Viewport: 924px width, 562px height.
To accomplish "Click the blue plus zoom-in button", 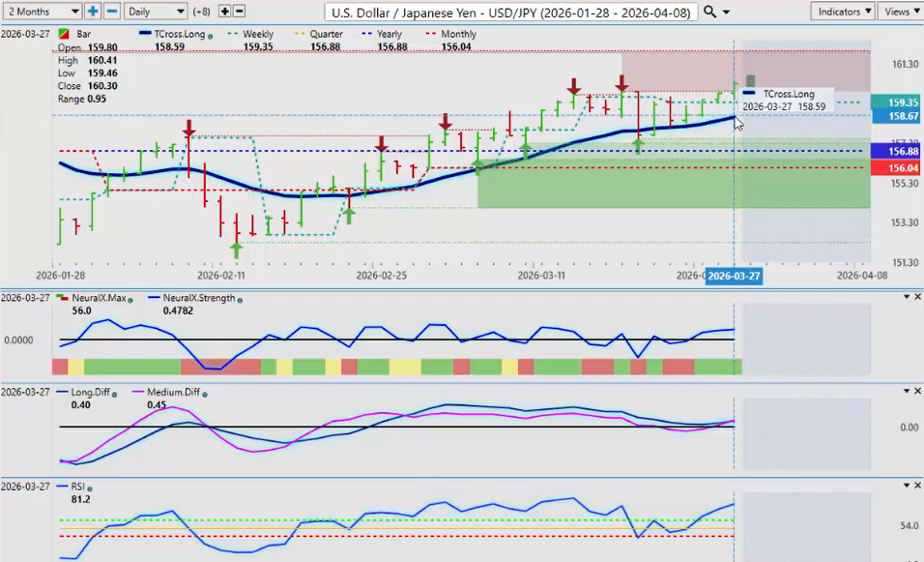I will pos(93,12).
